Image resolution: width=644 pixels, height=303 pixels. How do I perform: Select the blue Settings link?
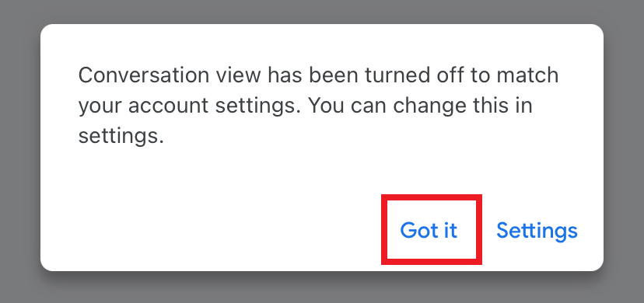(x=537, y=230)
